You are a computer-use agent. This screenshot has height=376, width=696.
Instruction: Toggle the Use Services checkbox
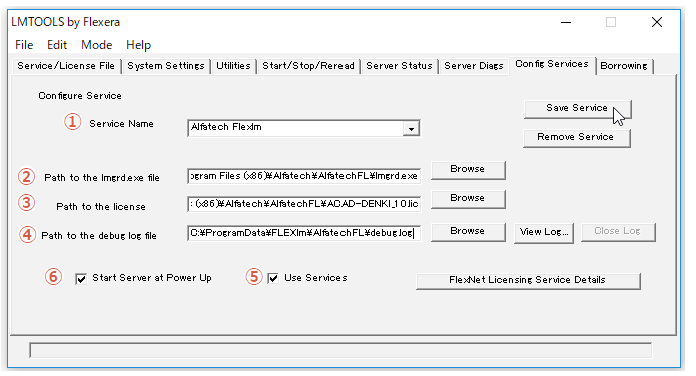[x=273, y=278]
